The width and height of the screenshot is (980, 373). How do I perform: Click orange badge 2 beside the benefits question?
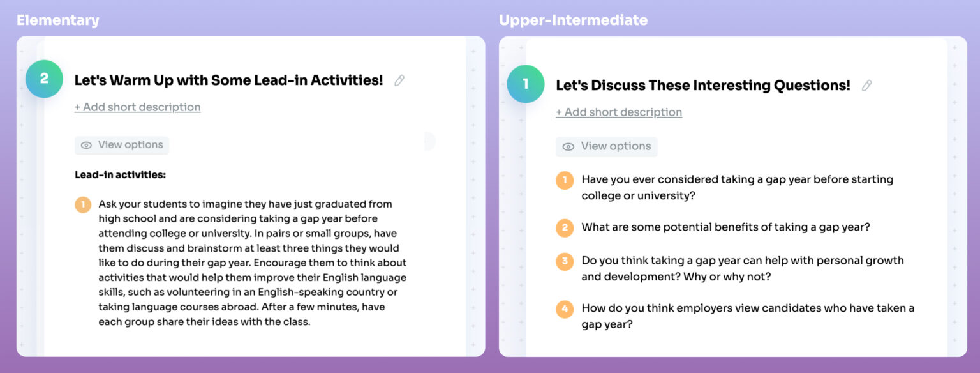[x=565, y=227]
